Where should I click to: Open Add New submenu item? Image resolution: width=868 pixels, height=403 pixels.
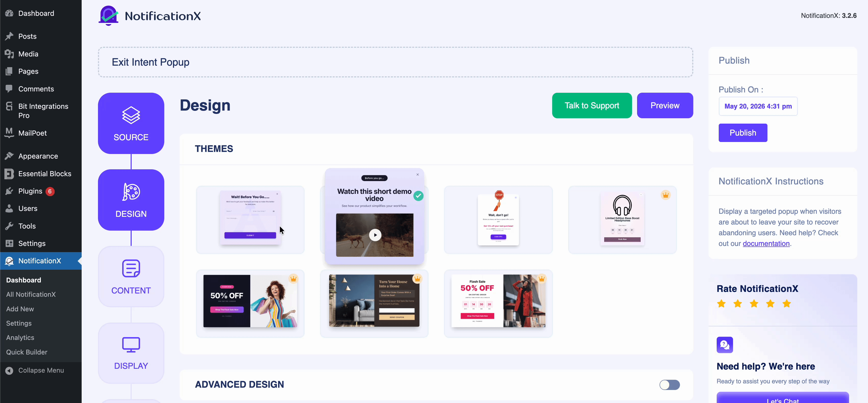[20, 309]
